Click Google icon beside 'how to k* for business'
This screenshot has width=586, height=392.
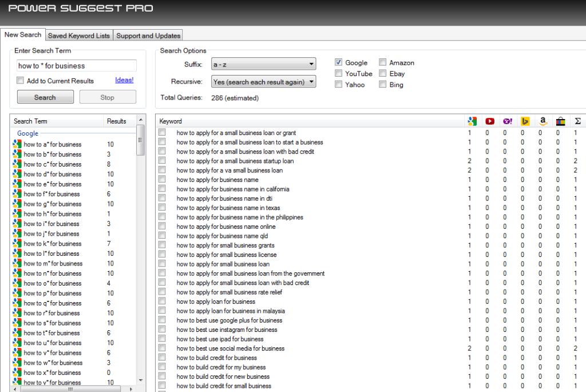point(17,244)
